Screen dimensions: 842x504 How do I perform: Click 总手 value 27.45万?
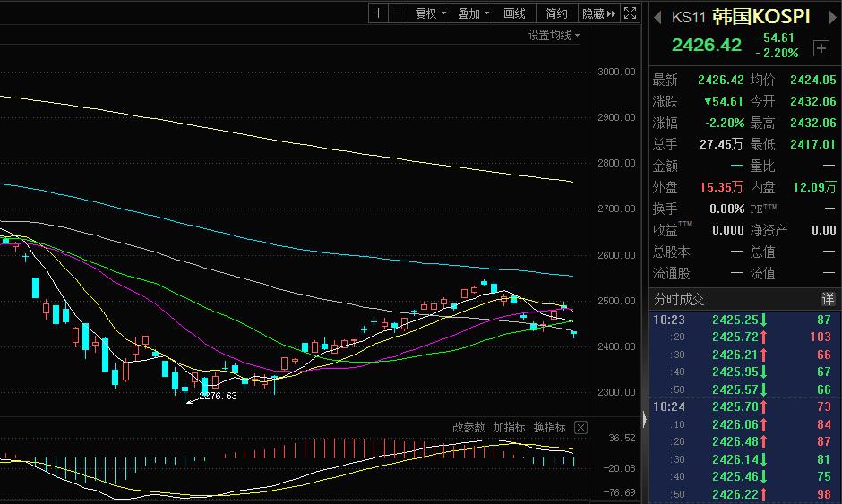[721, 144]
